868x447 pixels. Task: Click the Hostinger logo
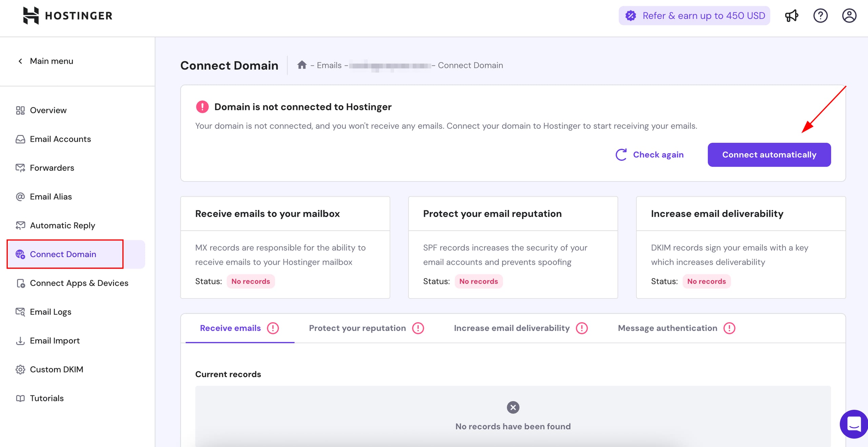(x=68, y=16)
